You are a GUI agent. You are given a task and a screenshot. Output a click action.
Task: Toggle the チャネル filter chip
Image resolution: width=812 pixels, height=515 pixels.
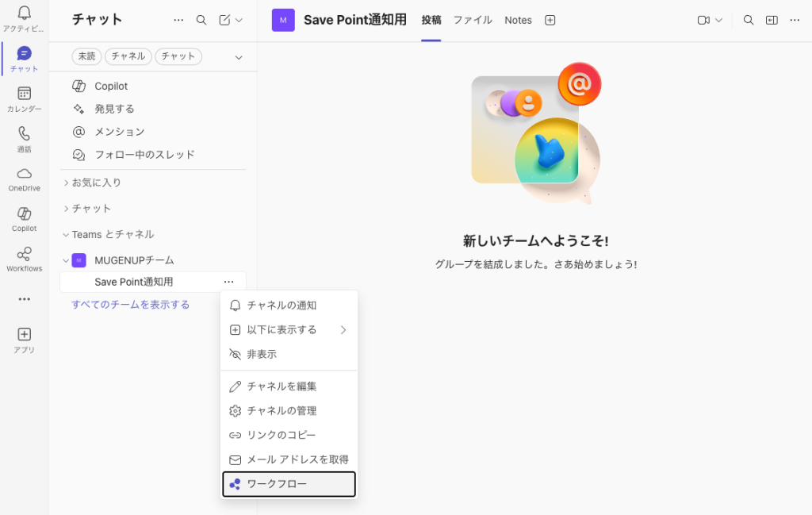(128, 56)
